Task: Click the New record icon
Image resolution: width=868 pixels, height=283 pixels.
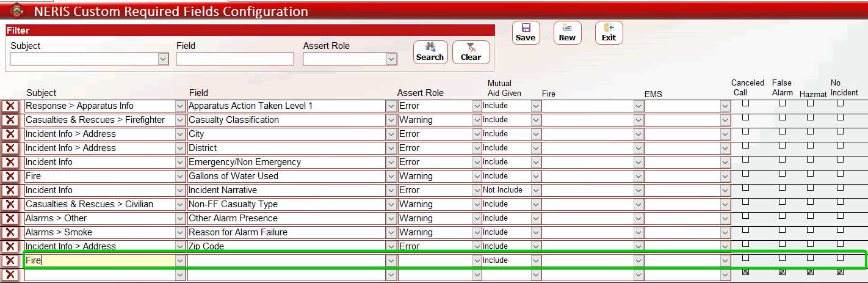Action: (x=567, y=28)
